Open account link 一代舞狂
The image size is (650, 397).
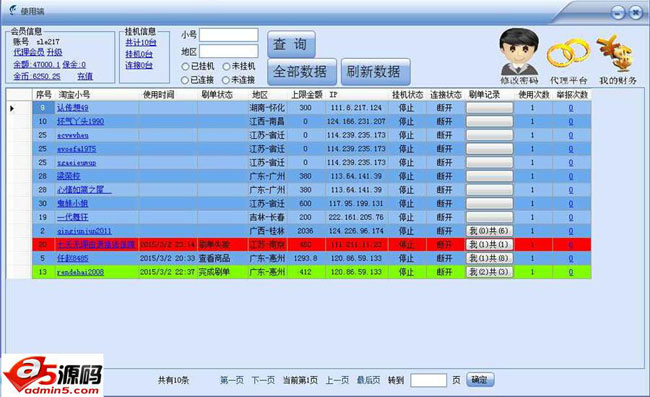73,217
